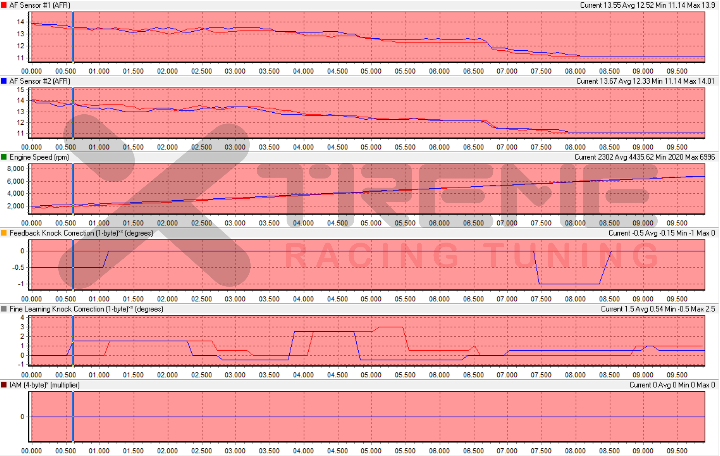Click the gray Fine Learning Knock Correction swatch
Image resolution: width=720 pixels, height=456 pixels.
tap(4, 309)
